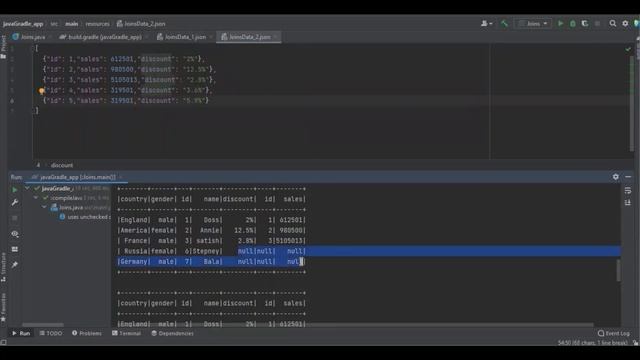
Task: Build project with the hammer icon
Action: tap(504, 24)
